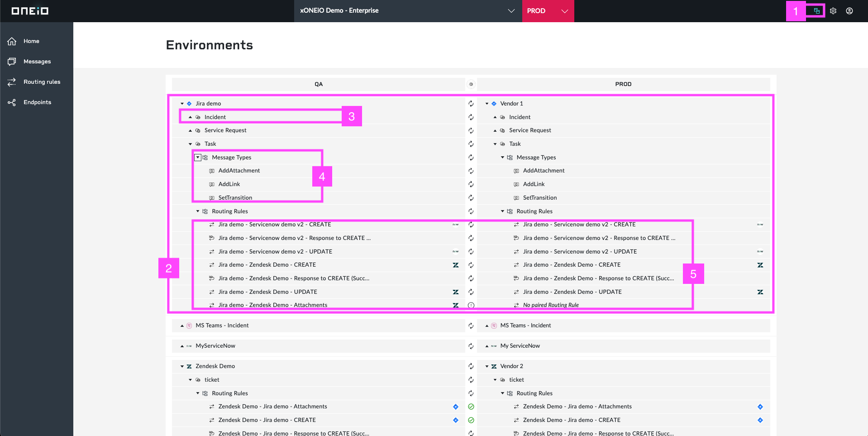Click sync icon on the Service Request row
Screen dimensions: 868x436
pyautogui.click(x=471, y=130)
